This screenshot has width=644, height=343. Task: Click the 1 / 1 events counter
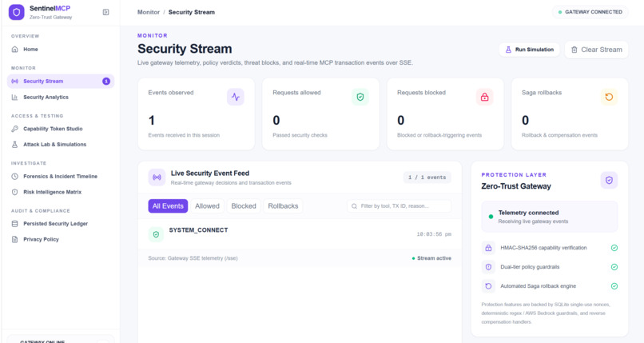427,177
